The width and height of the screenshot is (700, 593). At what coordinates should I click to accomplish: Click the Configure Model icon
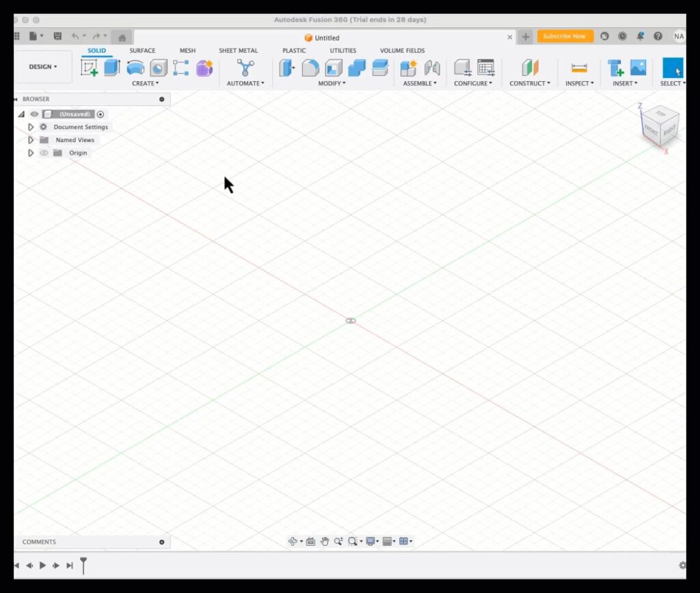click(x=463, y=68)
